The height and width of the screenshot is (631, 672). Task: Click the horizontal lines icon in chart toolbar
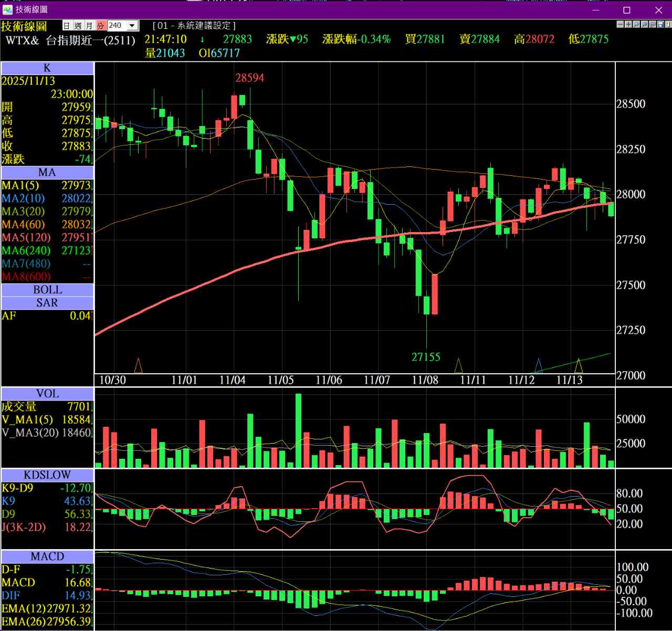pos(652,24)
